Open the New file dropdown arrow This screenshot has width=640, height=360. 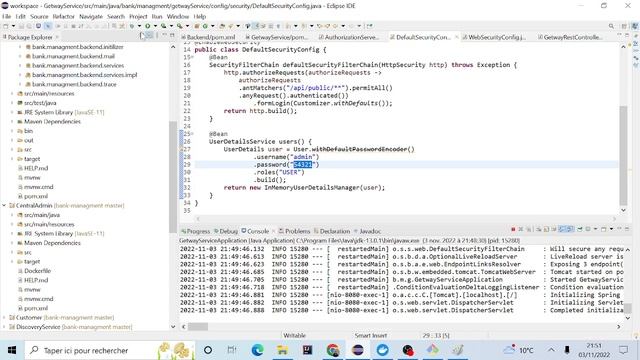click(x=13, y=26)
